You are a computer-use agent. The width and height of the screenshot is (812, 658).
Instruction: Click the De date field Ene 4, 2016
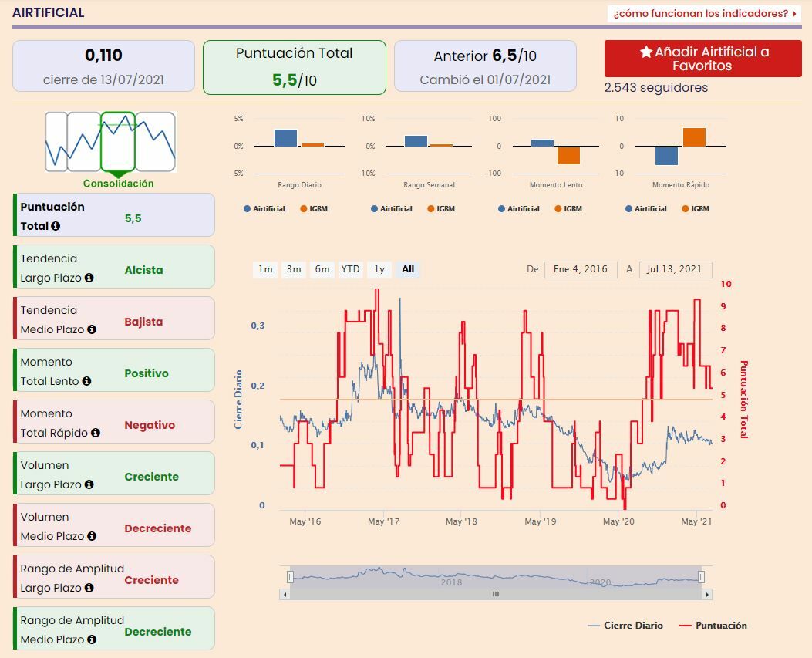[x=581, y=269]
